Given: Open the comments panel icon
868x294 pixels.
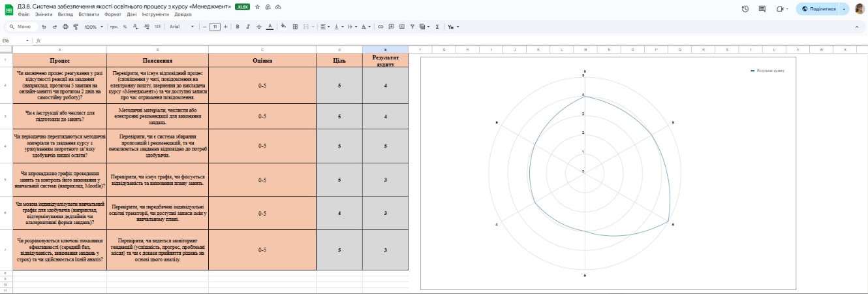Looking at the screenshot, I should pyautogui.click(x=762, y=9).
